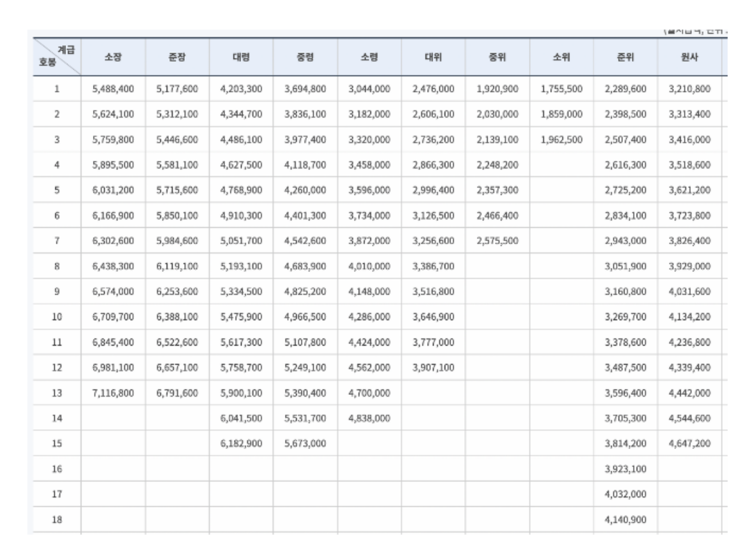
Task: Click the 2,575,500 cell under 중위
Action: (497, 241)
